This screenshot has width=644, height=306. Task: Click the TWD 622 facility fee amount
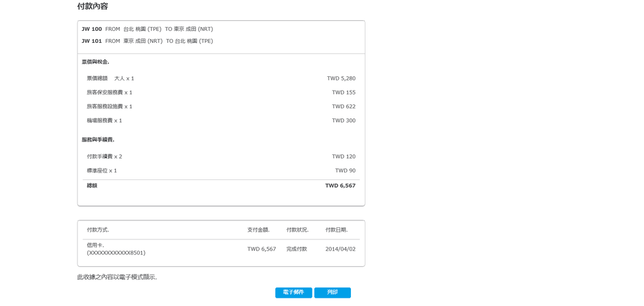click(x=344, y=106)
